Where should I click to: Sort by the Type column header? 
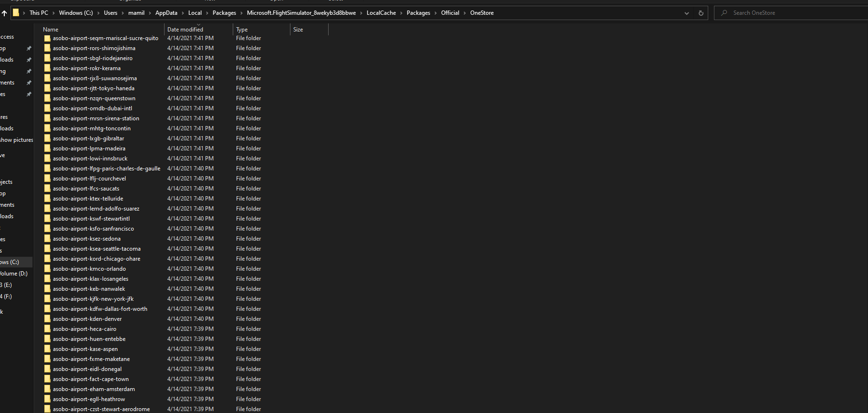click(242, 30)
